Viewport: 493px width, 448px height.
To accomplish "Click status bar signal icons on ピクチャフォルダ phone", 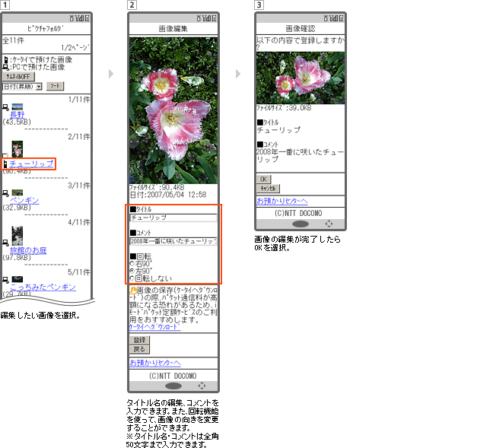I will coord(79,18).
